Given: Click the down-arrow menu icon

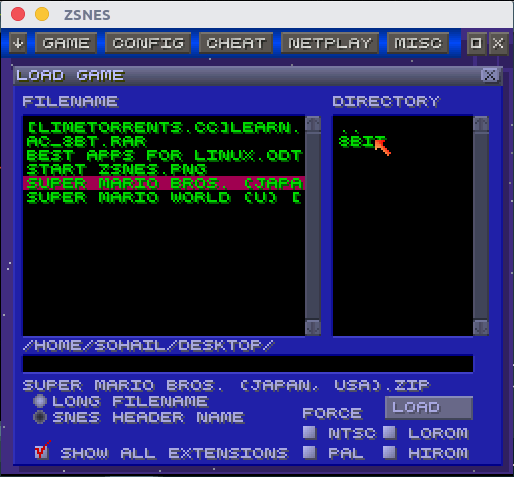Looking at the screenshot, I should pyautogui.click(x=18, y=43).
